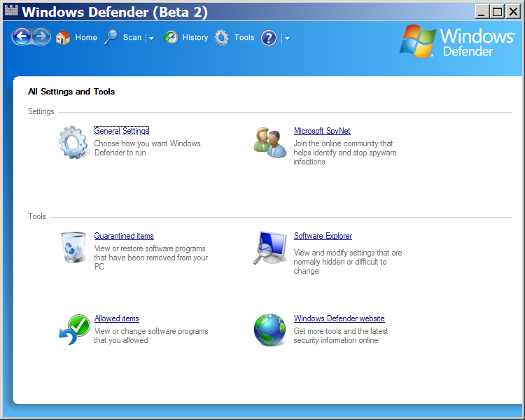This screenshot has height=420, width=525.
Task: Visit the Windows Defender website link
Action: (x=339, y=318)
